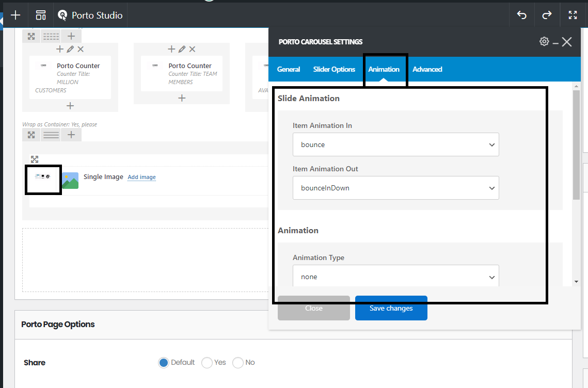Delete the Million Customers column
The height and width of the screenshot is (388, 588).
[81, 49]
